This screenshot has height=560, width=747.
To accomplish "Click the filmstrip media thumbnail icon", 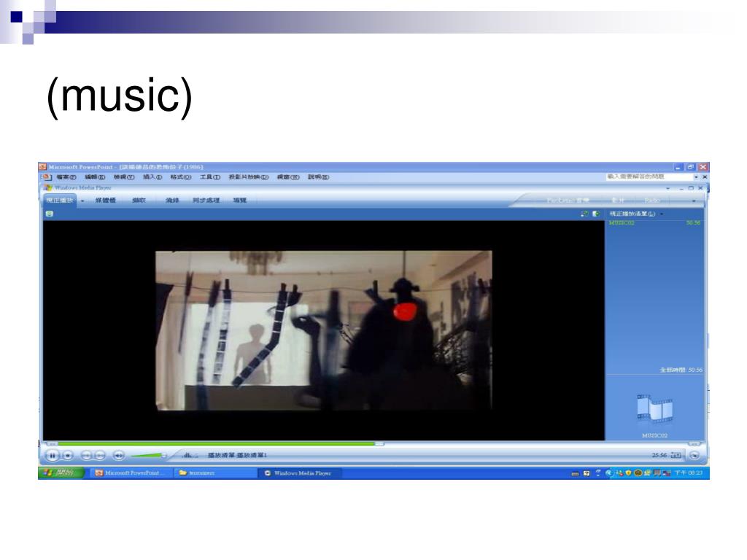I will click(x=654, y=408).
